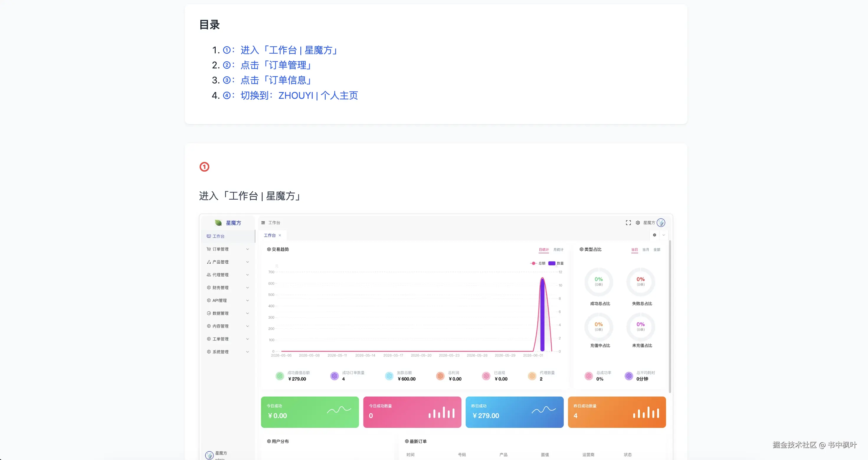The image size is (868, 460).
Task: Expand the 数据管理 chevron
Action: tap(248, 313)
